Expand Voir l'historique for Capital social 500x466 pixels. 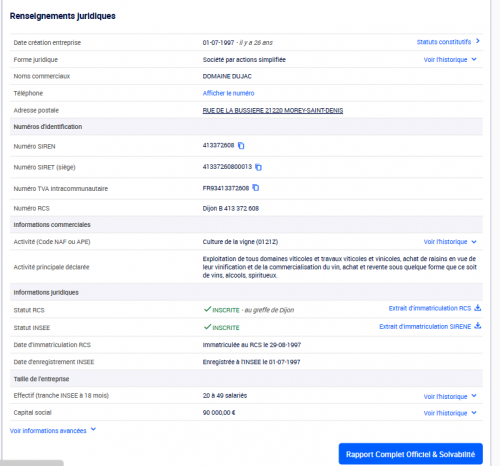pos(445,413)
